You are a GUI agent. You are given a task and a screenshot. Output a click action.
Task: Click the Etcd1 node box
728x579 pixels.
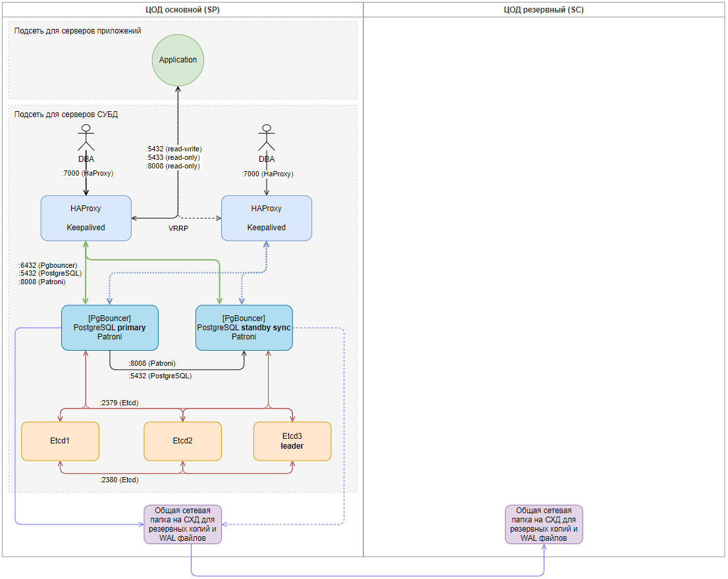60,441
